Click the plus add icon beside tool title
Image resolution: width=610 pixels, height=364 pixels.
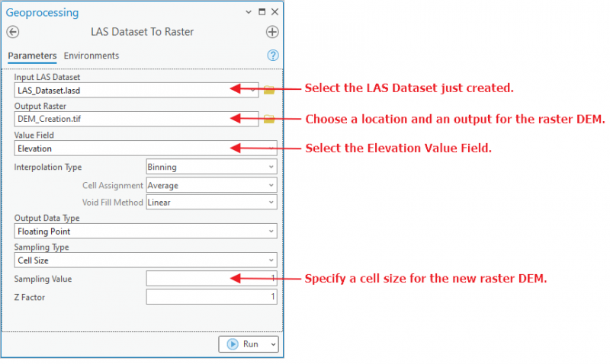(x=272, y=32)
